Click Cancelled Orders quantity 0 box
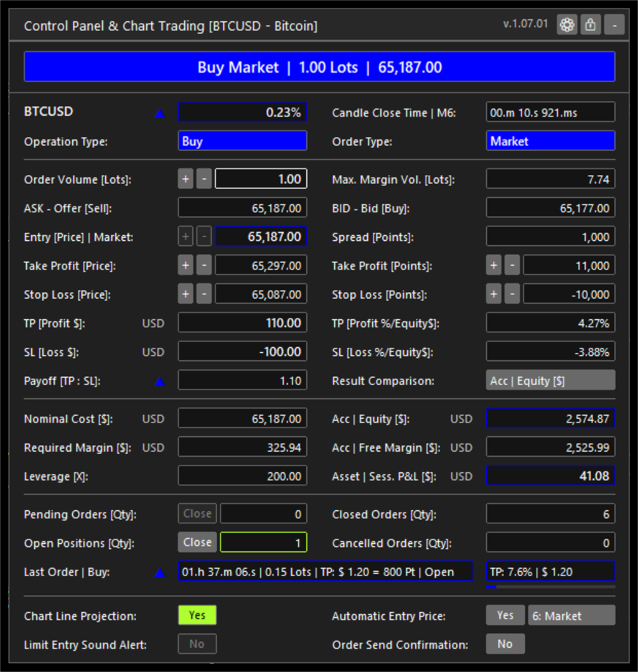Viewport: 638px width, 672px height. click(x=550, y=542)
